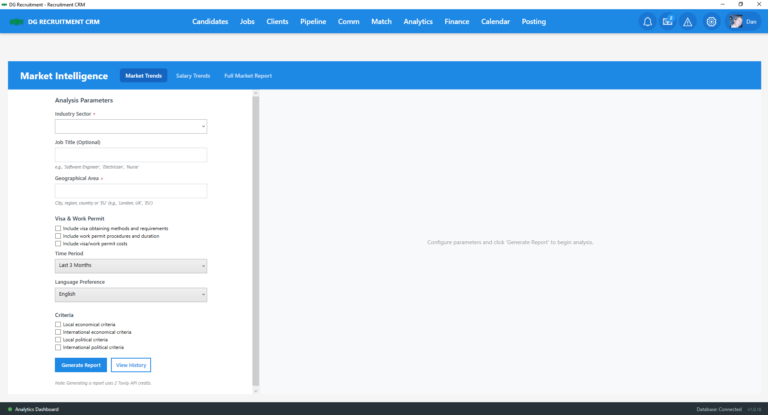The width and height of the screenshot is (768, 415).
Task: Tick the Local economical criteria checkbox
Action: 58,324
